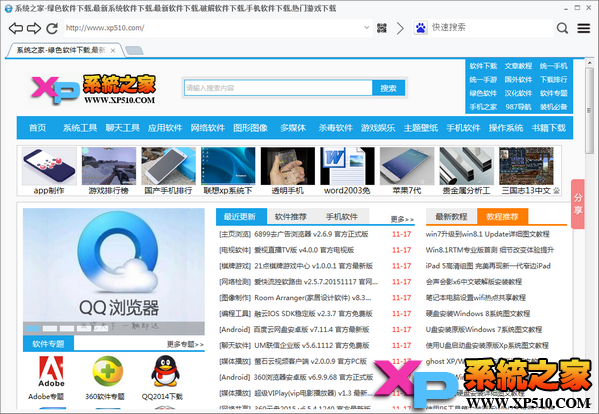Reload the page with refresh icon
The width and height of the screenshot is (599, 414).
click(52, 28)
